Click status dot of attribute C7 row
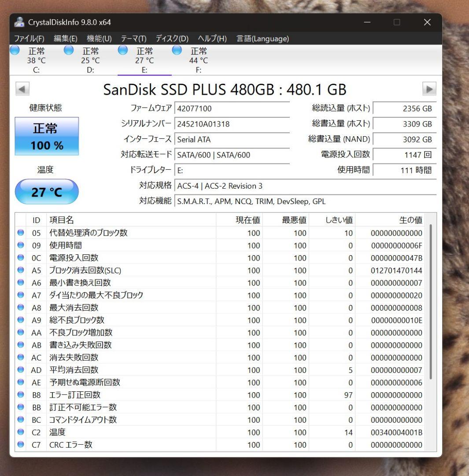The image size is (469, 476). point(21,444)
